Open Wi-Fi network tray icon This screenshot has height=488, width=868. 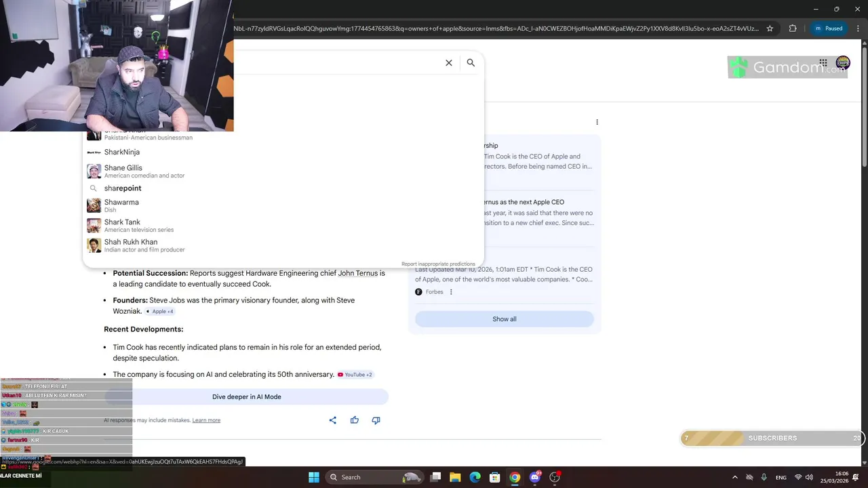tap(798, 477)
